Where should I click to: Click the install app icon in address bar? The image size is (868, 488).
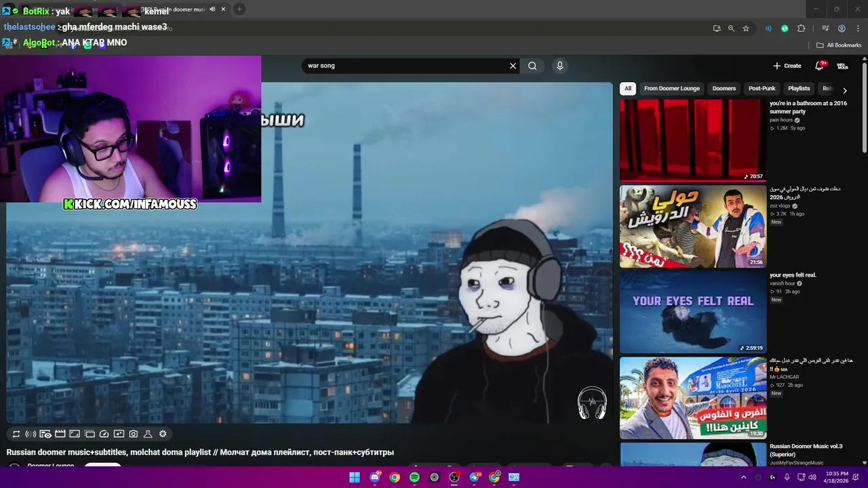[717, 28]
